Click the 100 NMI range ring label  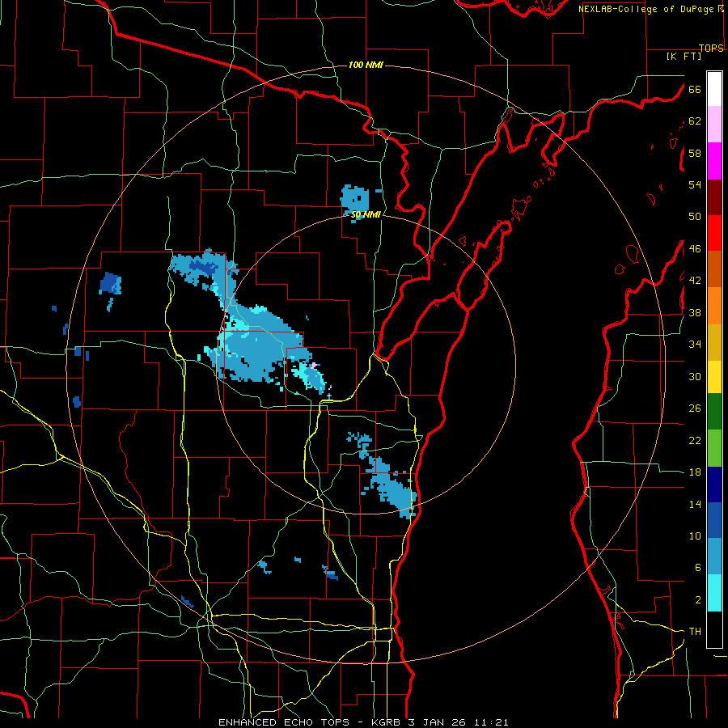point(366,65)
